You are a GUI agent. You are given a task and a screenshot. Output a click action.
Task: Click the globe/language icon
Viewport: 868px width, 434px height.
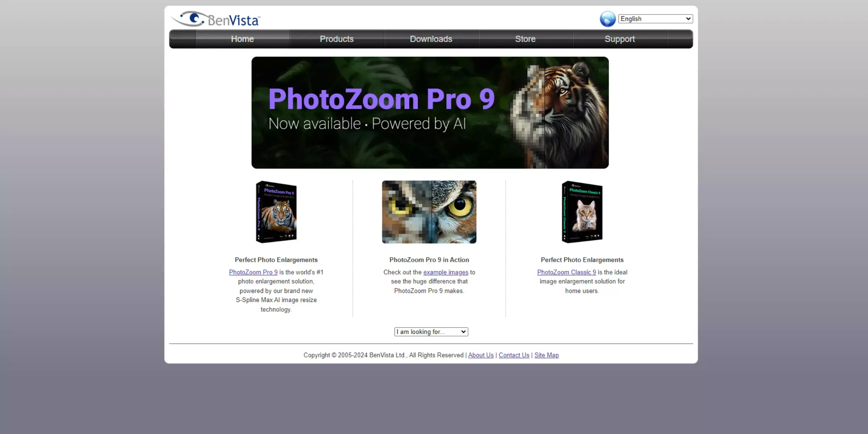click(608, 18)
